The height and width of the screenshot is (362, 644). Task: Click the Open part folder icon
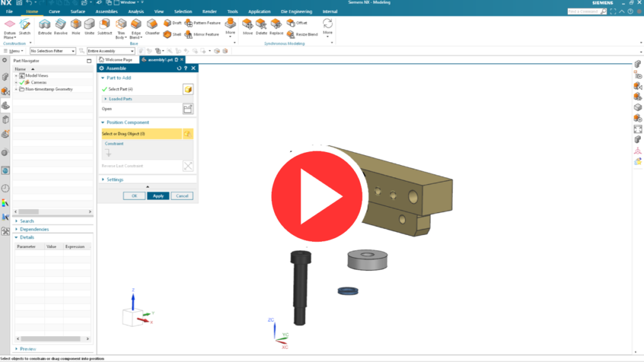click(x=187, y=109)
